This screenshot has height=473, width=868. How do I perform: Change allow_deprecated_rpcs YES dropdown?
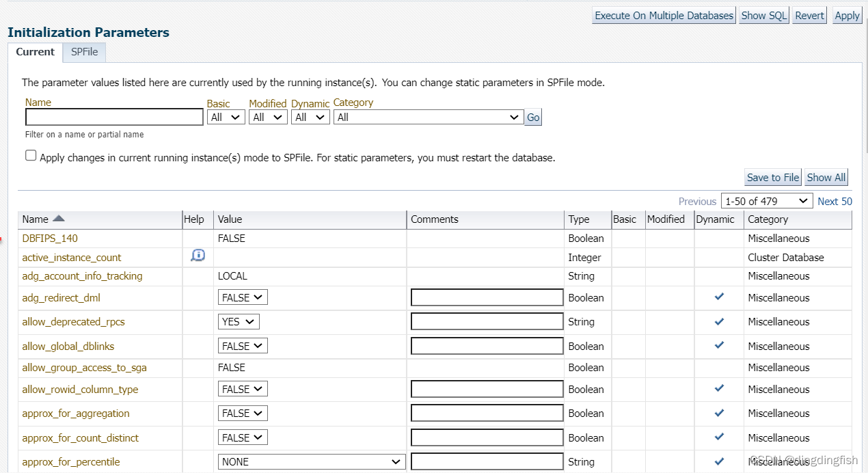point(239,321)
